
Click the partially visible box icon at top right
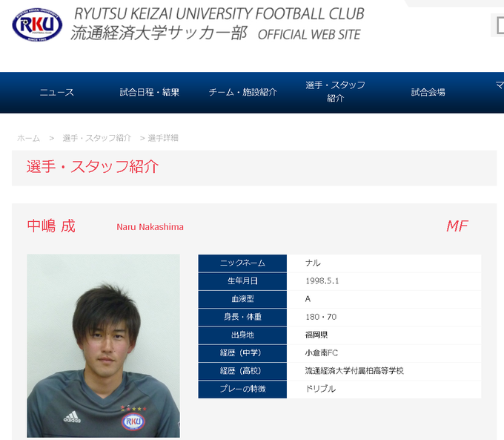500,25
